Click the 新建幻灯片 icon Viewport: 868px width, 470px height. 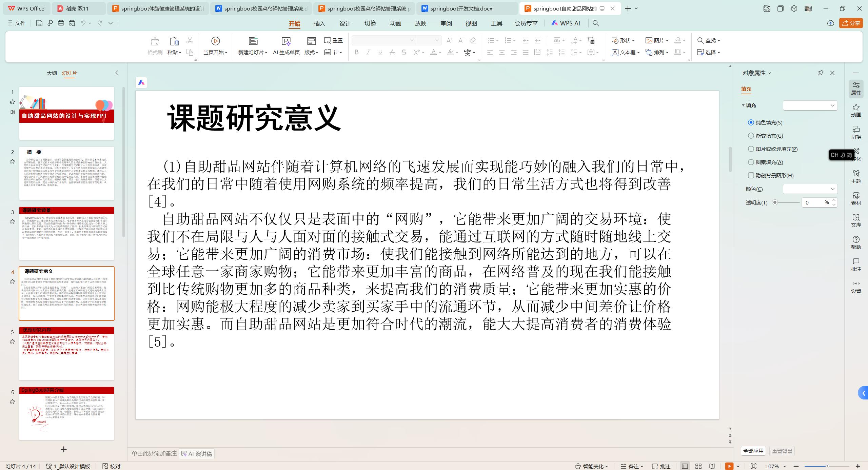coord(253,41)
